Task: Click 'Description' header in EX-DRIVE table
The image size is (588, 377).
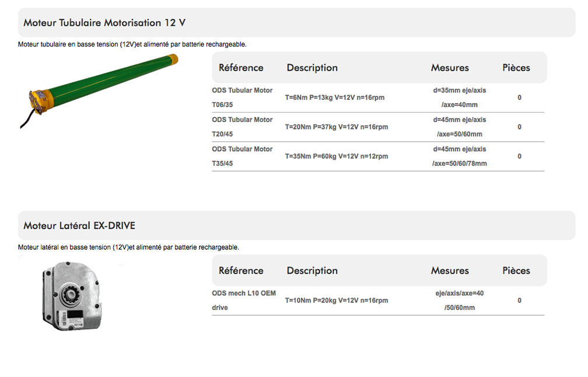Action: coord(312,271)
